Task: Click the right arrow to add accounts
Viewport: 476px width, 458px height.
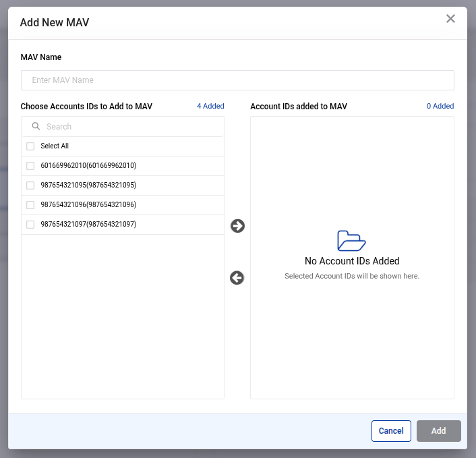Action: (x=237, y=226)
